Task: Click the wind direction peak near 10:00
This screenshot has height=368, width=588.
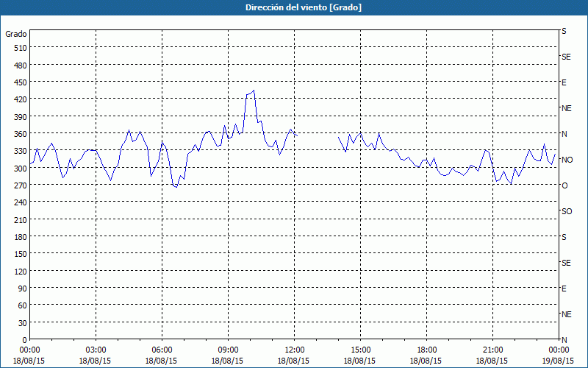Action: pyautogui.click(x=254, y=91)
